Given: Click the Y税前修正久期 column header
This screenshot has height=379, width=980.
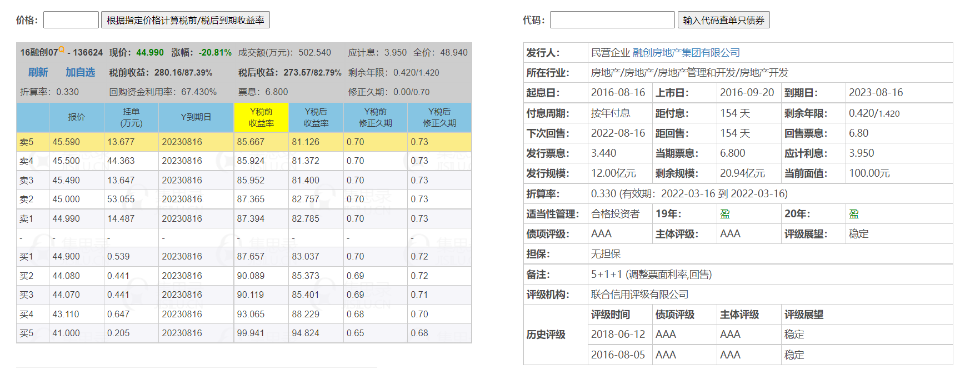Looking at the screenshot, I should pos(375,117).
